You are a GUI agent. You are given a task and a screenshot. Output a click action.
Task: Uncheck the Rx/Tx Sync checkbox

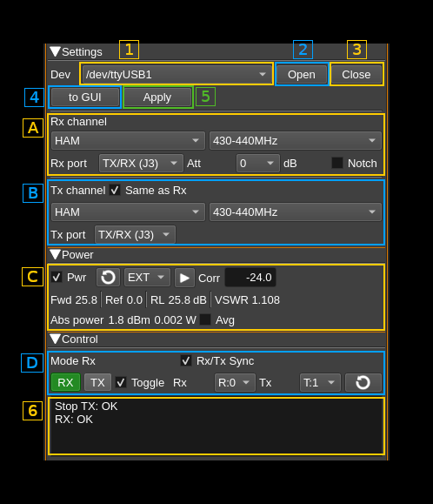pos(186,360)
